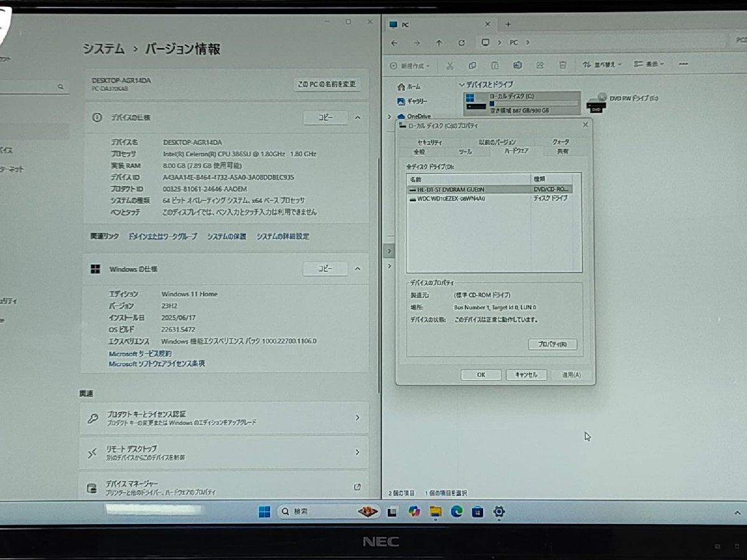
Task: Open the リモート デスクトップ entry
Action: [x=224, y=452]
